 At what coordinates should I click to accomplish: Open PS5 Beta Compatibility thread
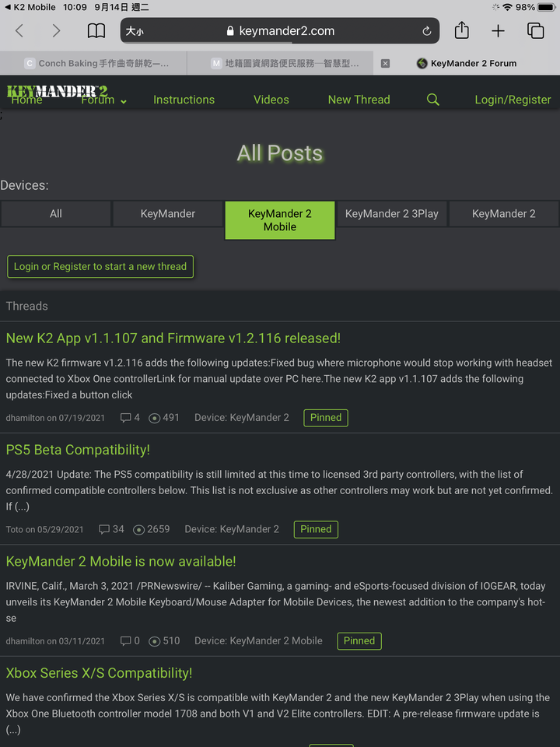pyautogui.click(x=78, y=450)
